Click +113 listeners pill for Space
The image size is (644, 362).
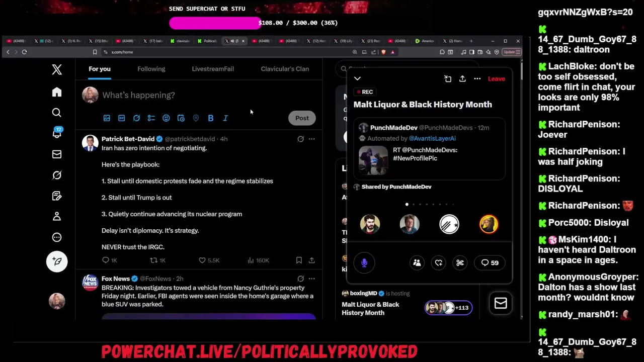coord(449,308)
